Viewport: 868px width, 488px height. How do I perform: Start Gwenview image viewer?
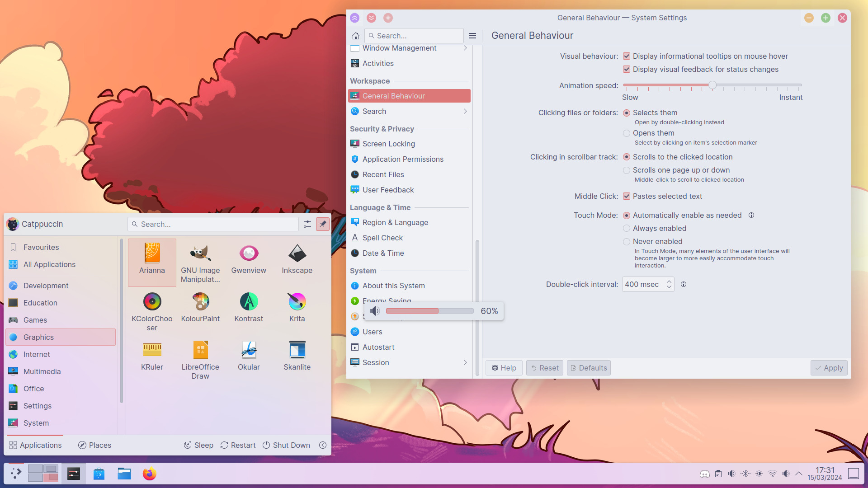[x=249, y=254]
